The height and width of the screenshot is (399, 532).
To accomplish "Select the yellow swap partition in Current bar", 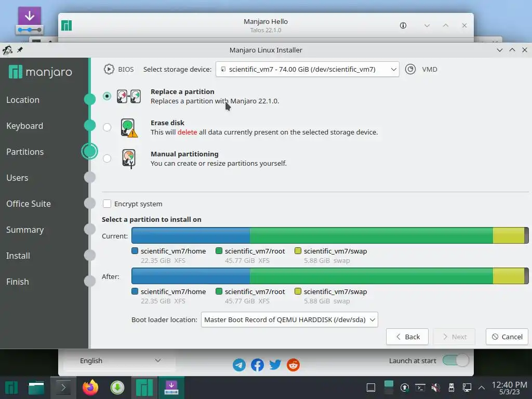I will point(509,235).
